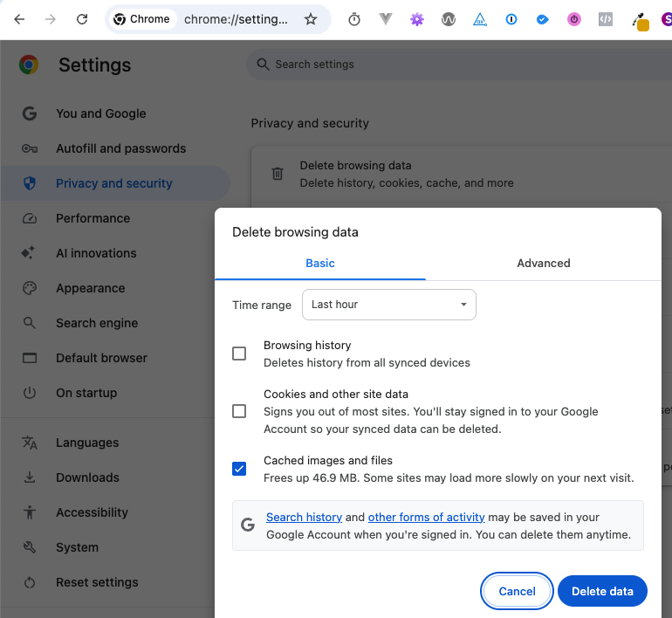Screen dimensions: 672x618
Task: Open the stopwatch timer extension
Action: 354,19
